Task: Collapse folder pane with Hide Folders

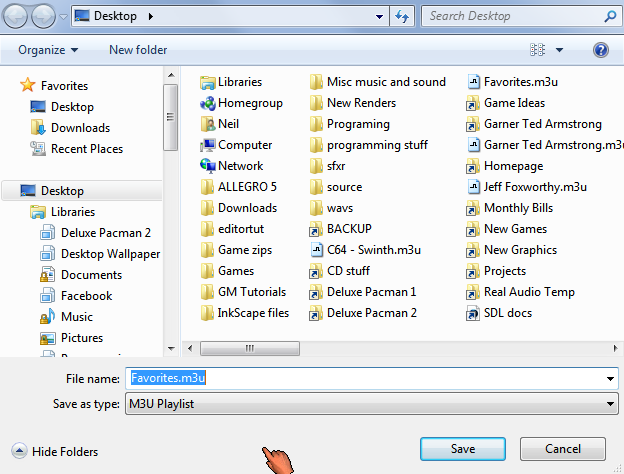Action: click(55, 452)
